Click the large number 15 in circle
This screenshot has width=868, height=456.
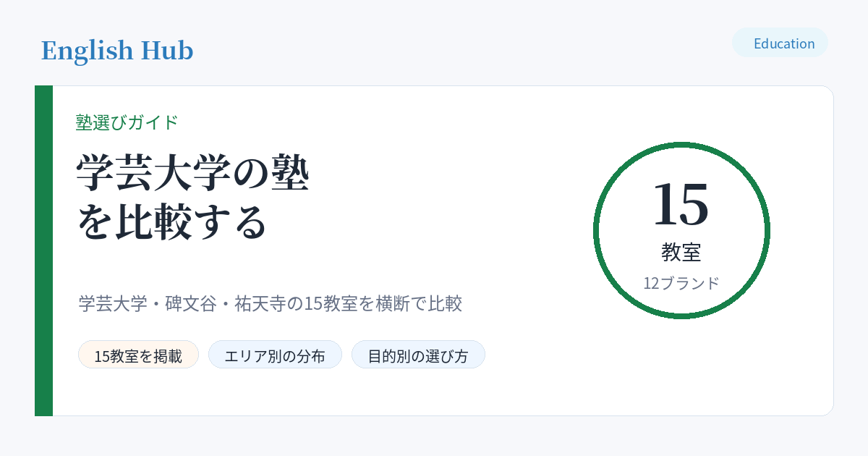pyautogui.click(x=681, y=204)
